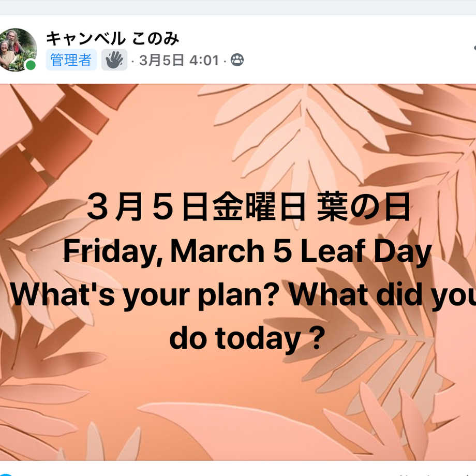Click the What's your plan? text line
This screenshot has width=476, height=476.
(x=243, y=295)
